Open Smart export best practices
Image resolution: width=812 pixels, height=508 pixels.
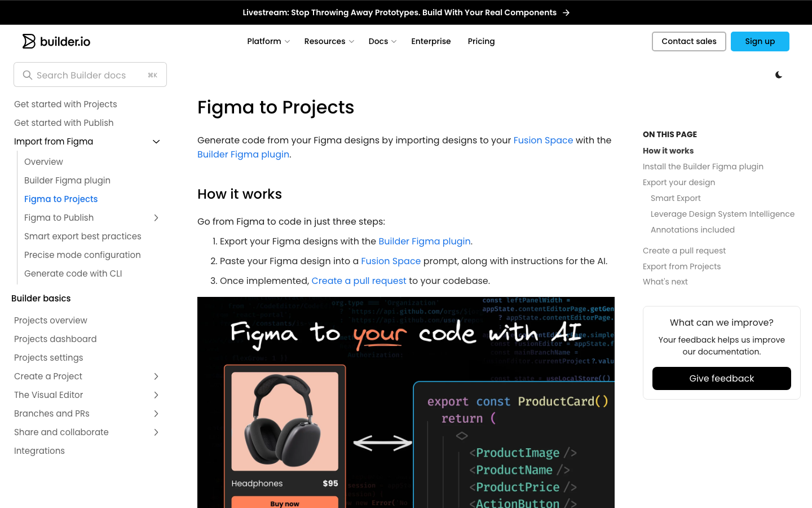(83, 236)
